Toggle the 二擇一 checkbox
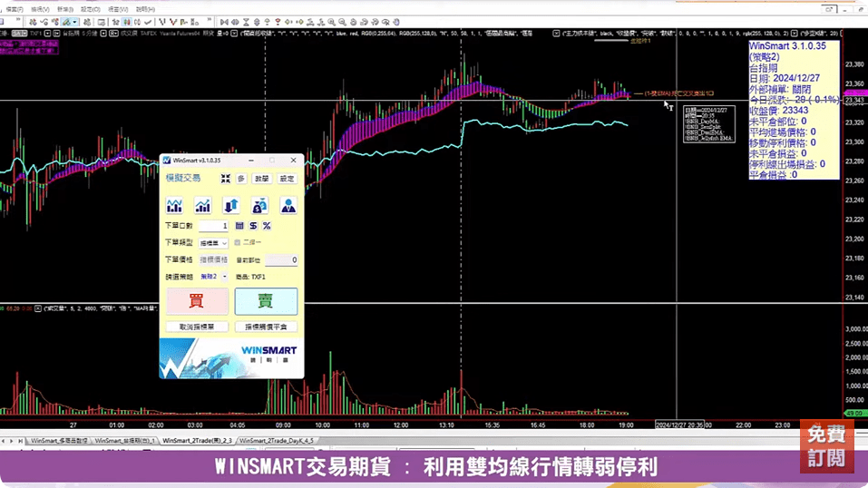Viewport: 868px width, 488px height. click(x=237, y=242)
